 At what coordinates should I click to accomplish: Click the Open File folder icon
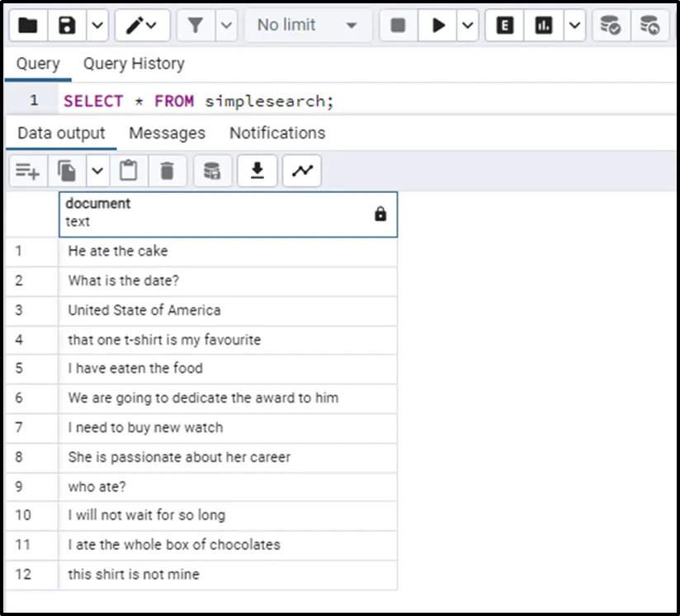[x=28, y=26]
